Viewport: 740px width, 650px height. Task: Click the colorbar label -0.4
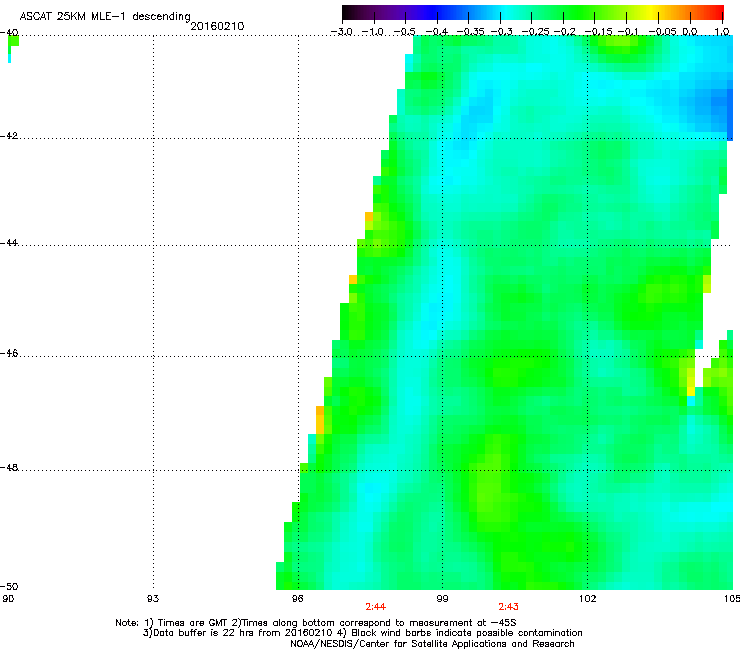[437, 32]
